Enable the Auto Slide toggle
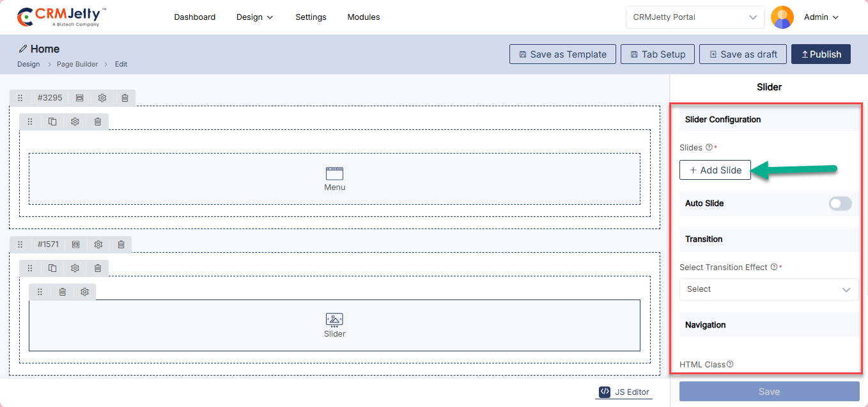868x407 pixels. pos(840,203)
